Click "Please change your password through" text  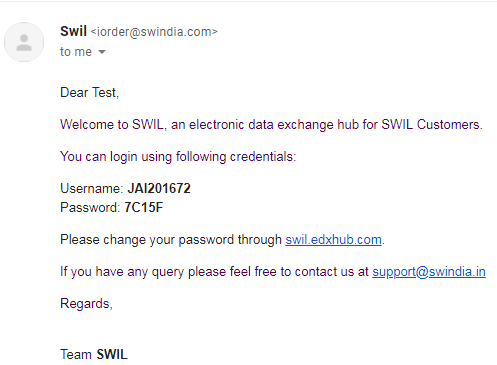(171, 240)
